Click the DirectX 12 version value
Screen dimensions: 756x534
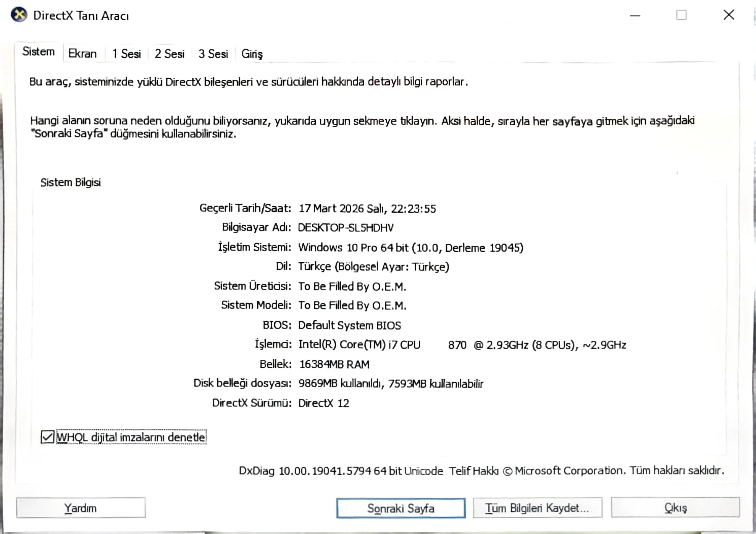tap(323, 403)
